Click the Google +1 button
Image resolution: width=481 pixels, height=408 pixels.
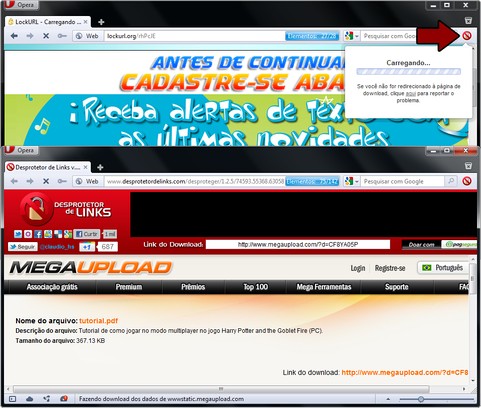click(87, 247)
